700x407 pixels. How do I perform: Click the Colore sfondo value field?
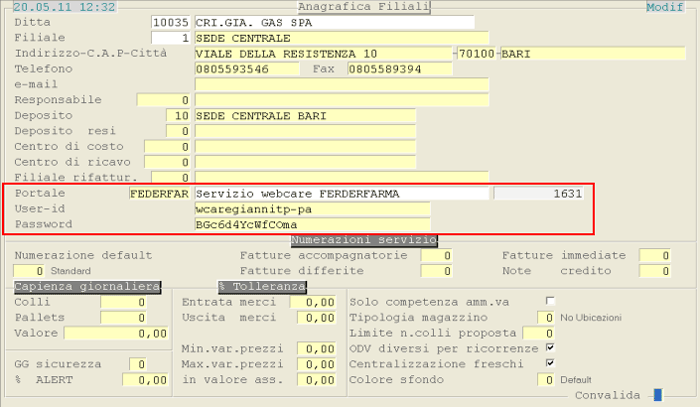click(x=545, y=380)
